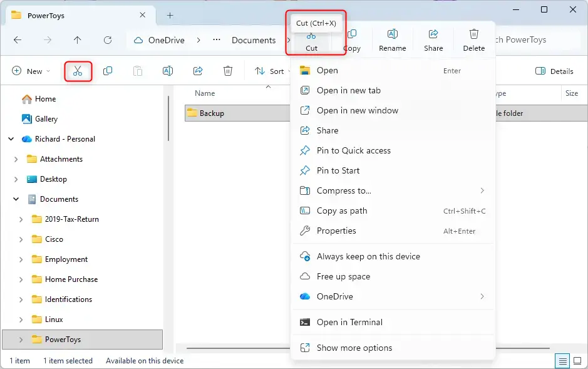Select the Identifications folder in the tree
Image resolution: width=588 pixels, height=369 pixels.
(x=68, y=299)
